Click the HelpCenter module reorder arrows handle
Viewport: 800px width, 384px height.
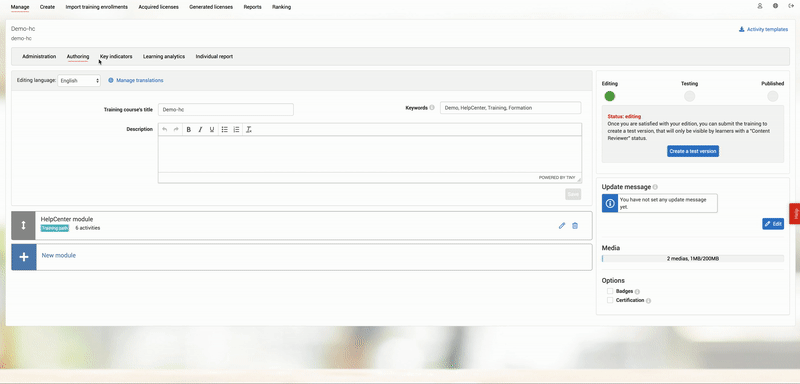pyautogui.click(x=23, y=225)
